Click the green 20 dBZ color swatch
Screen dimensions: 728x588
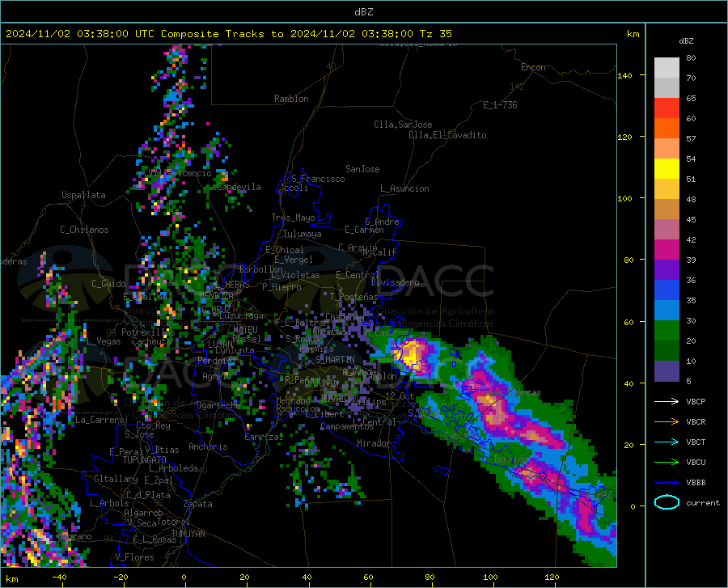pyautogui.click(x=667, y=331)
